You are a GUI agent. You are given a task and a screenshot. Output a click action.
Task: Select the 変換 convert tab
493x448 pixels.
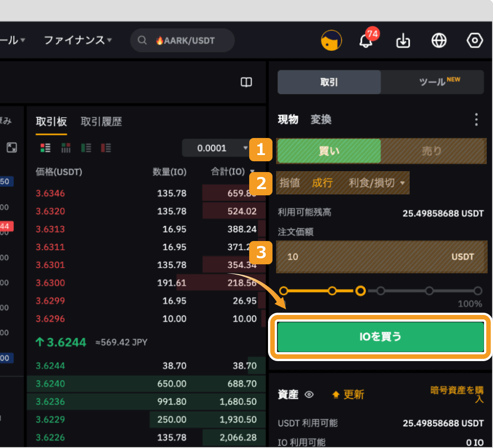[321, 120]
